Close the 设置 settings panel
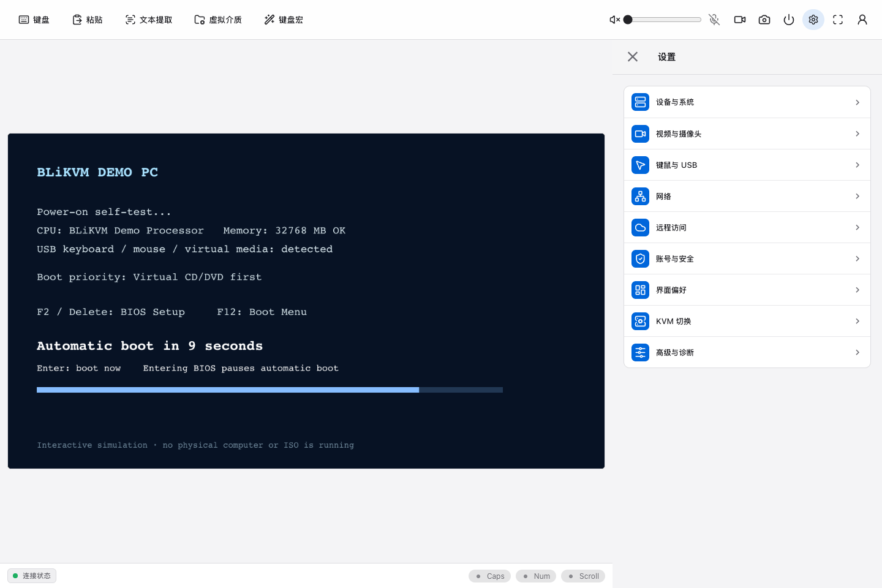 point(633,57)
